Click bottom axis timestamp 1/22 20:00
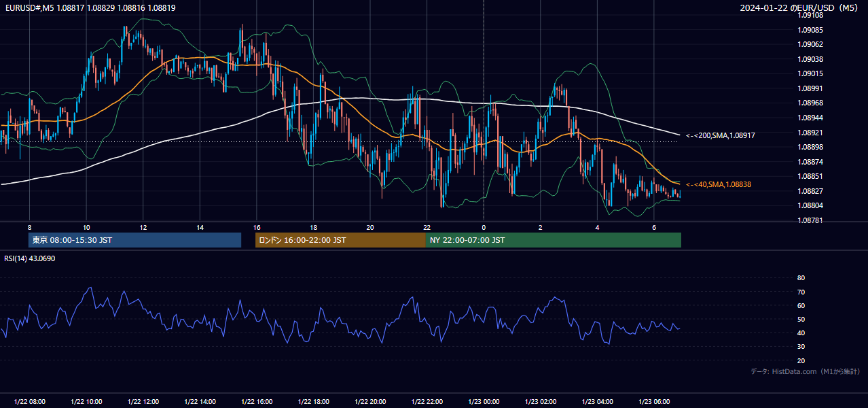Viewport: 868px width, 408px height. [369, 402]
